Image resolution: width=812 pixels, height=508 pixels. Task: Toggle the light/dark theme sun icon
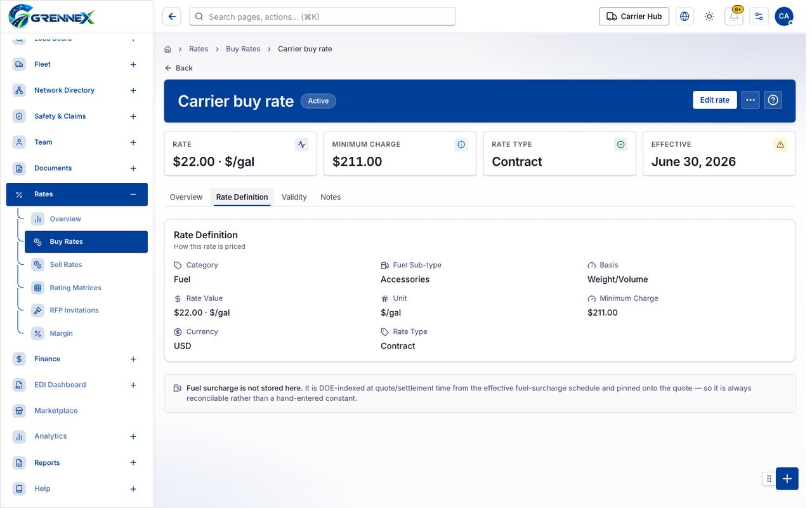coord(709,17)
